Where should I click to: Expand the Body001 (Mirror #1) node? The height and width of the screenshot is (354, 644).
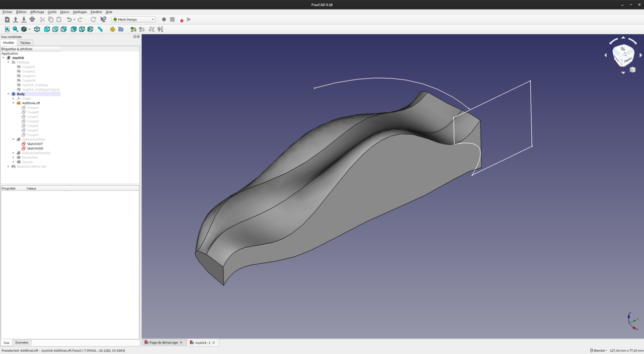point(9,167)
